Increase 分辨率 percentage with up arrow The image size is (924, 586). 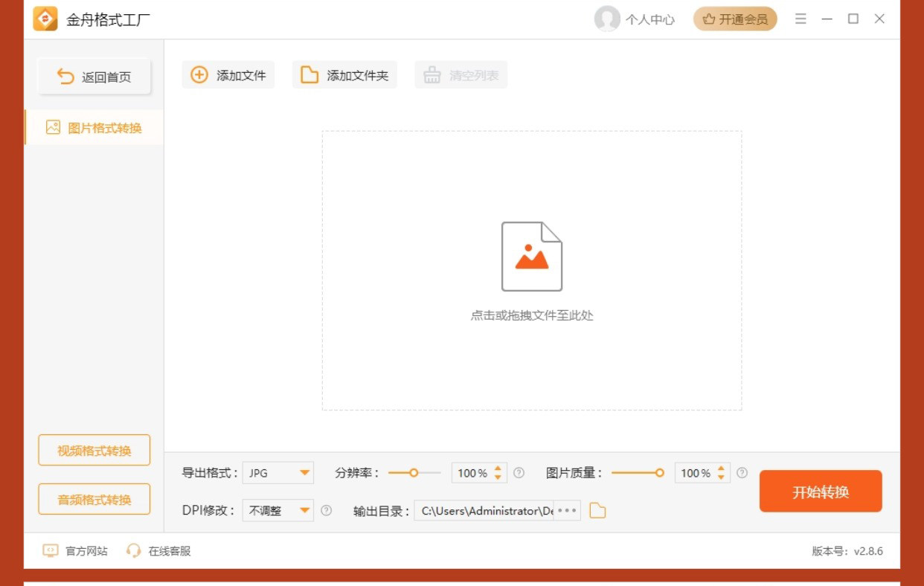498,469
